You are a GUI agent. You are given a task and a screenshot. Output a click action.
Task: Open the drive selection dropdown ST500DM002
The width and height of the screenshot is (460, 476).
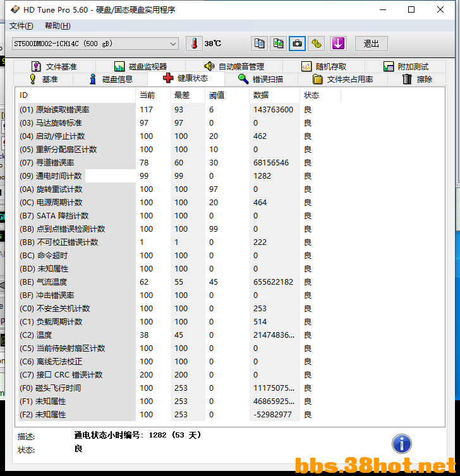click(x=95, y=44)
